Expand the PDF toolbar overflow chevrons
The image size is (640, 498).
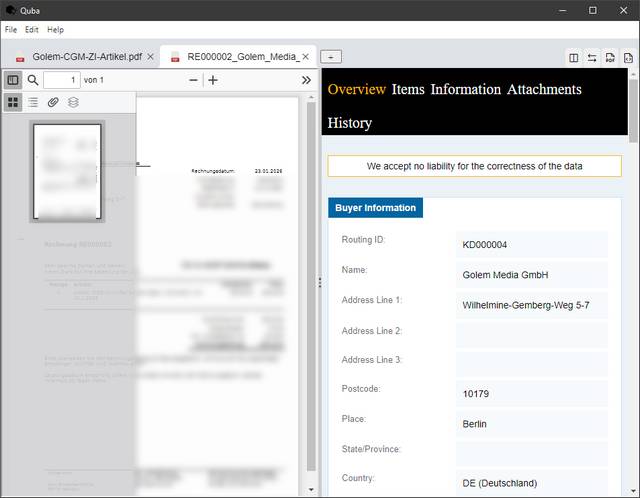coord(306,80)
